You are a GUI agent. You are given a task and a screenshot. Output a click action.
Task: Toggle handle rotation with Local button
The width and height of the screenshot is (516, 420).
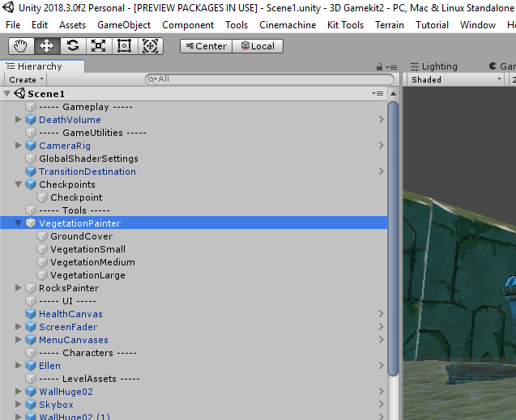pyautogui.click(x=258, y=46)
